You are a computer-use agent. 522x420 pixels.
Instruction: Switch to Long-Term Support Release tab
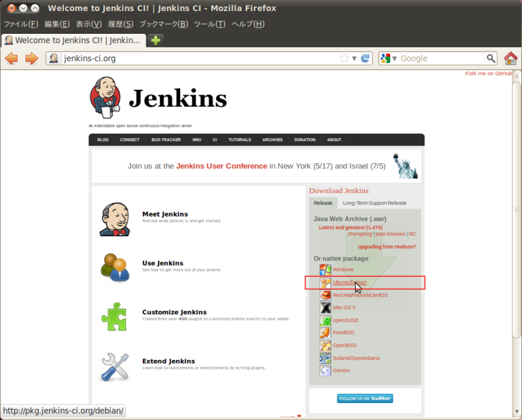pos(375,203)
